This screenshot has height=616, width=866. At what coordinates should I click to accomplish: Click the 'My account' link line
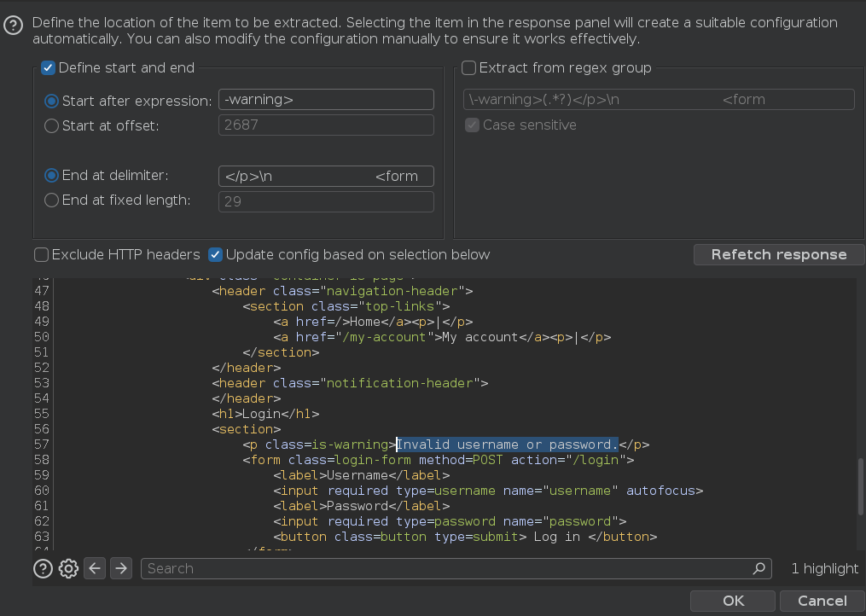click(x=442, y=337)
